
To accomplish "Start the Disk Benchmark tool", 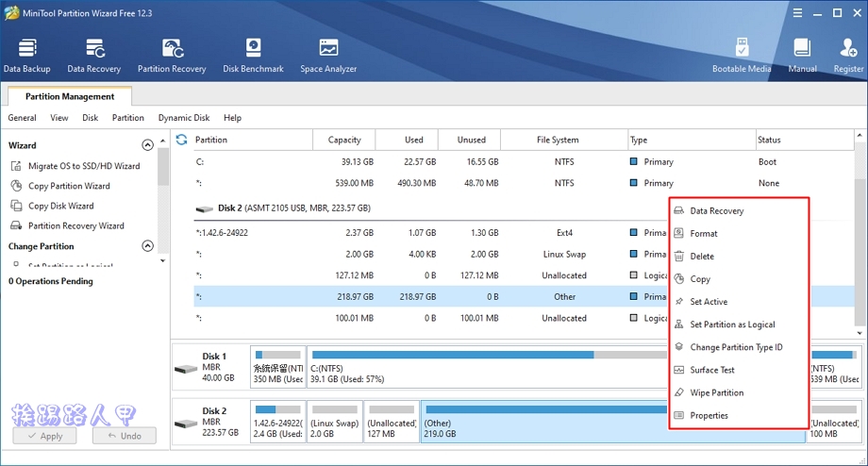I will coord(253,56).
